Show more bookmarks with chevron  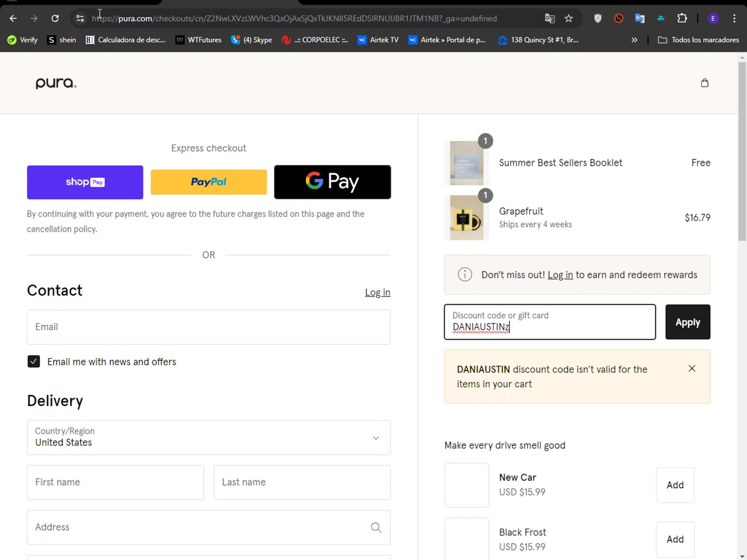(634, 40)
